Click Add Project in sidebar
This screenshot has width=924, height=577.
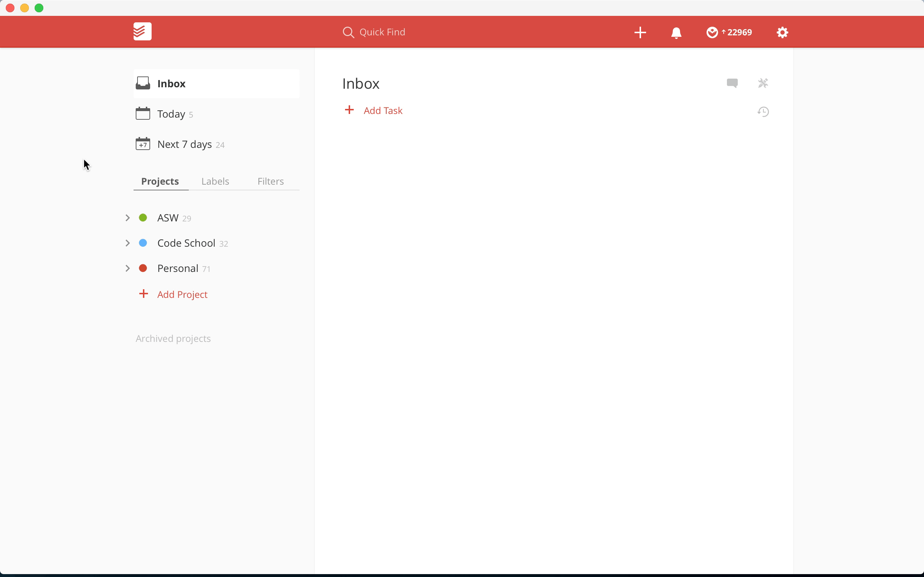click(182, 294)
